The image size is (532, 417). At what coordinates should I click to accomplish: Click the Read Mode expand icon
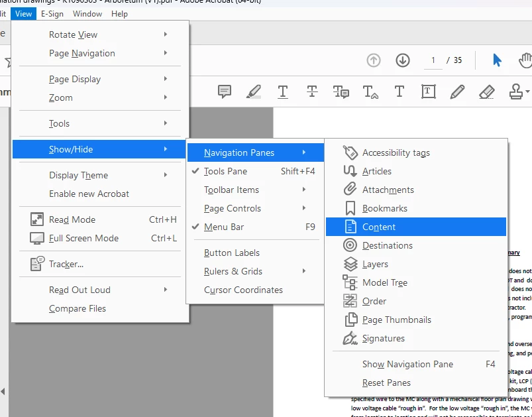[36, 219]
